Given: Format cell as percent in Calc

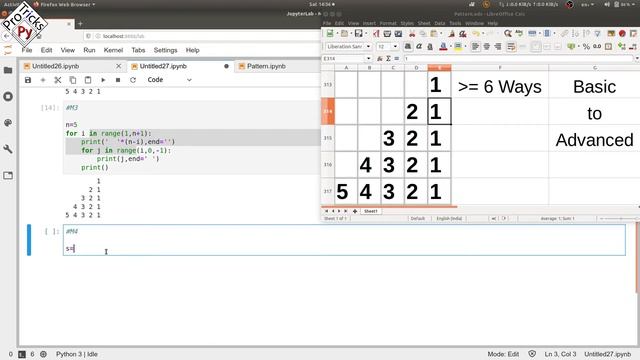Looking at the screenshot, I should pyautogui.click(x=586, y=47).
